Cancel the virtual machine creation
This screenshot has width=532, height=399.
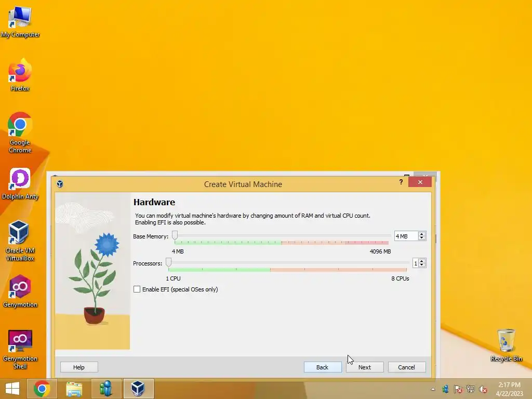point(407,367)
